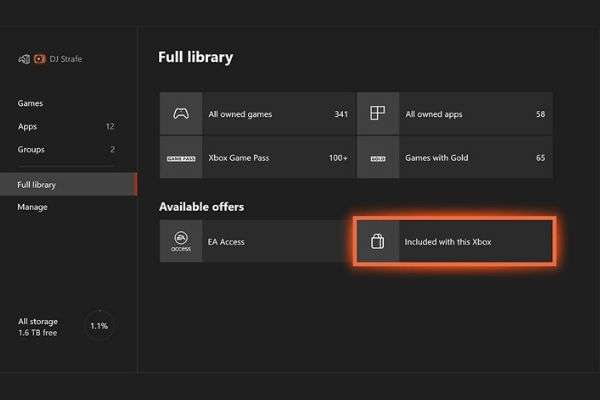
Task: Open All owned apps tile
Action: (455, 114)
